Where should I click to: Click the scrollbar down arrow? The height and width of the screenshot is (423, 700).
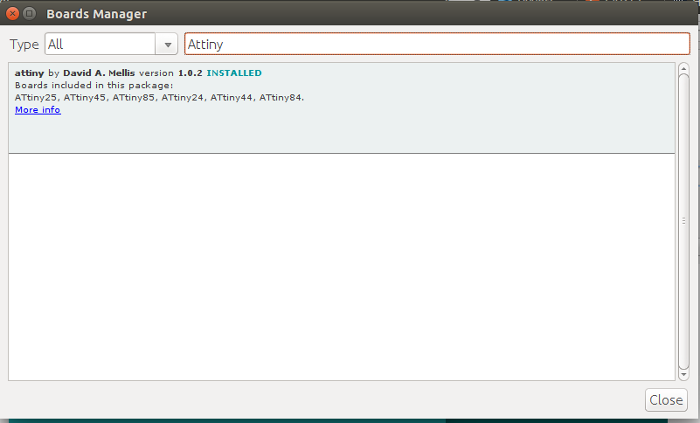(683, 375)
